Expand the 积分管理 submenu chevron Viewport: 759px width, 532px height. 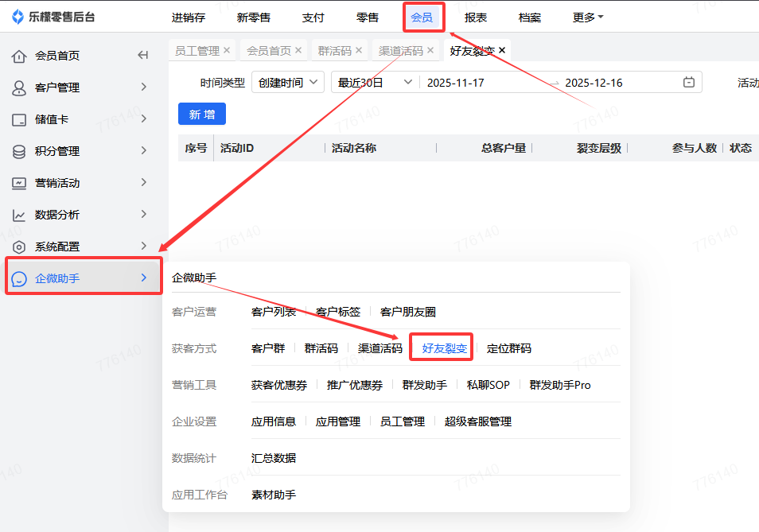(x=144, y=151)
